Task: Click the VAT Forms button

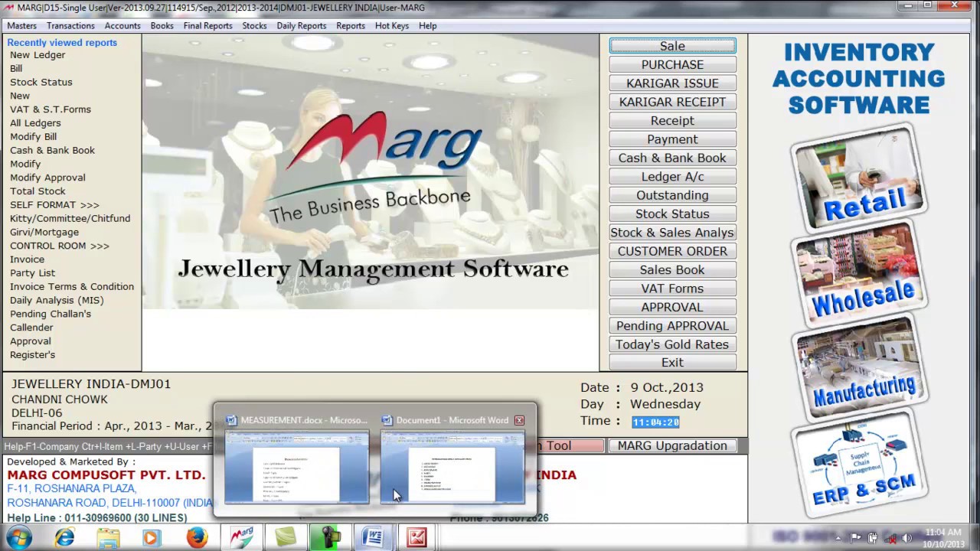Action: point(672,289)
